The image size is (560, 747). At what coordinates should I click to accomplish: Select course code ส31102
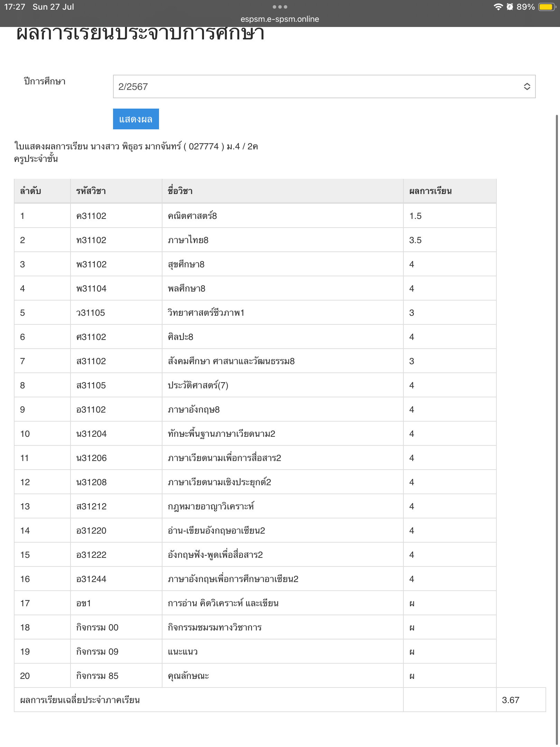(x=91, y=361)
